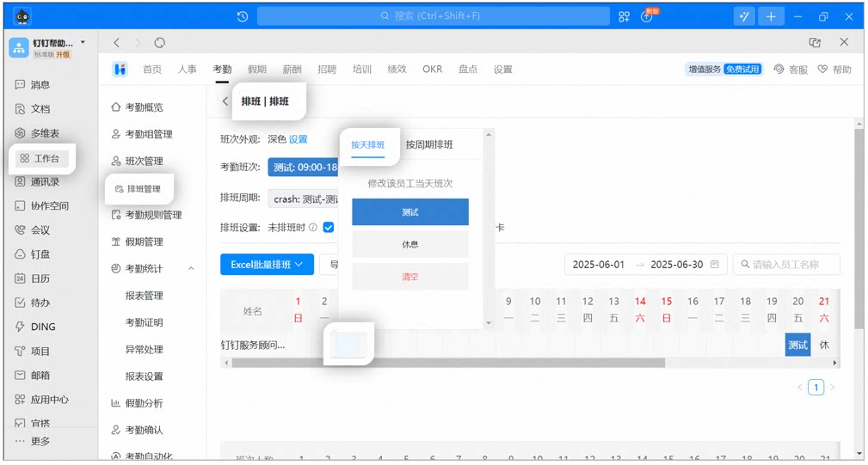Viewport: 868px width, 465px height.
Task: Choose 休息 rest option in popup
Action: tap(410, 244)
